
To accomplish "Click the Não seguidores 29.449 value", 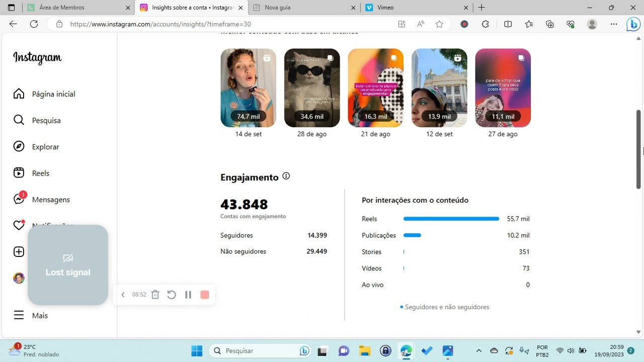I will pos(316,251).
